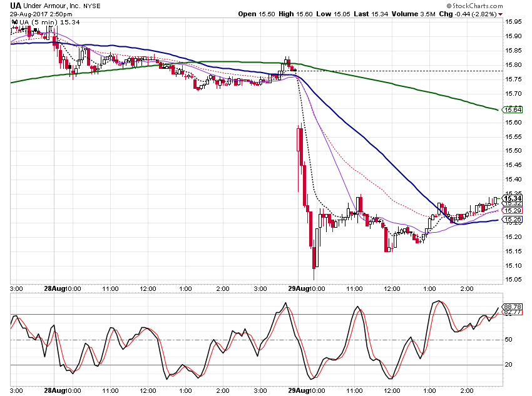Screen dimensions: 532x396
Task: Click the NYSE exchange label
Action: click(92, 6)
